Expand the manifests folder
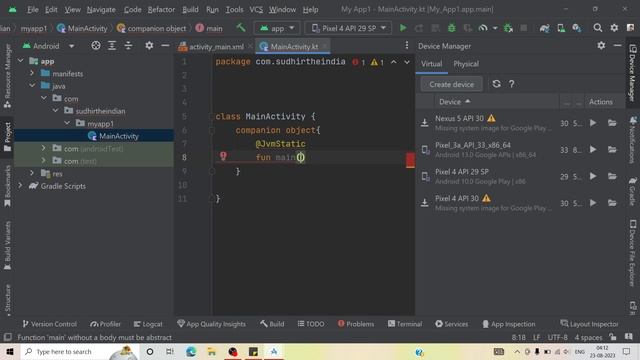 coord(32,73)
